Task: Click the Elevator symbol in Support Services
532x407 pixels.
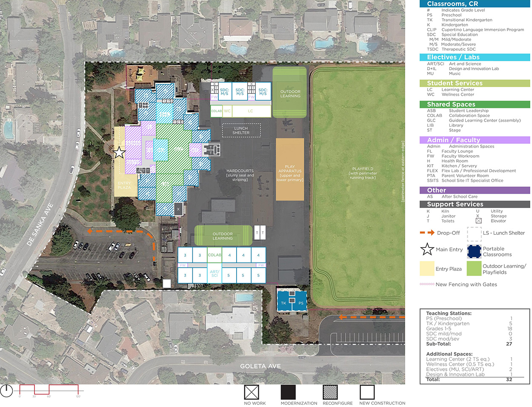Action: pos(478,221)
